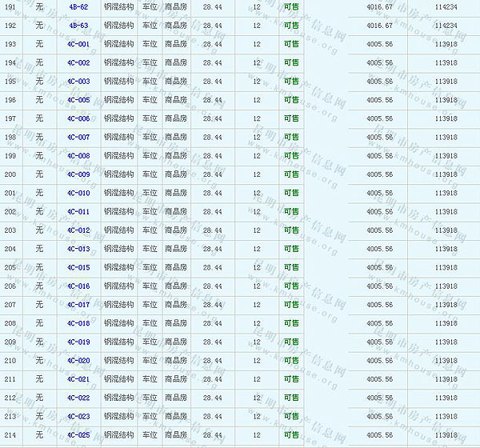Click 钢混结构 cell in row 214

point(118,435)
